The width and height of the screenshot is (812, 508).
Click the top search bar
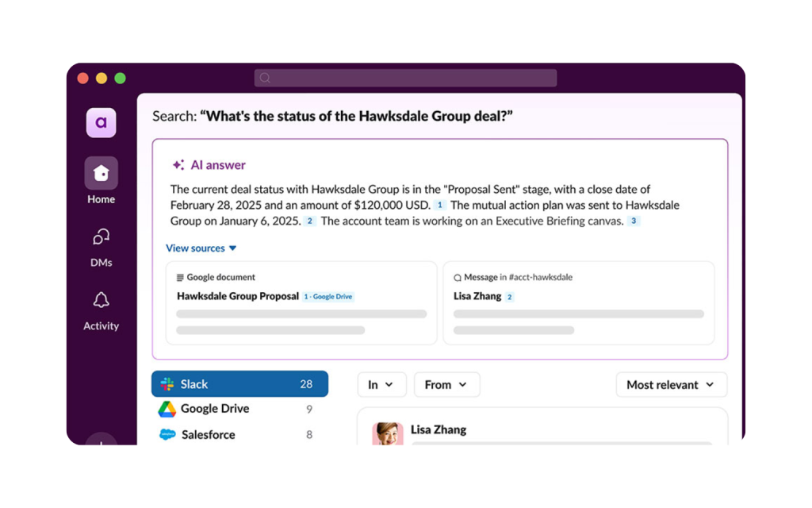pyautogui.click(x=405, y=78)
